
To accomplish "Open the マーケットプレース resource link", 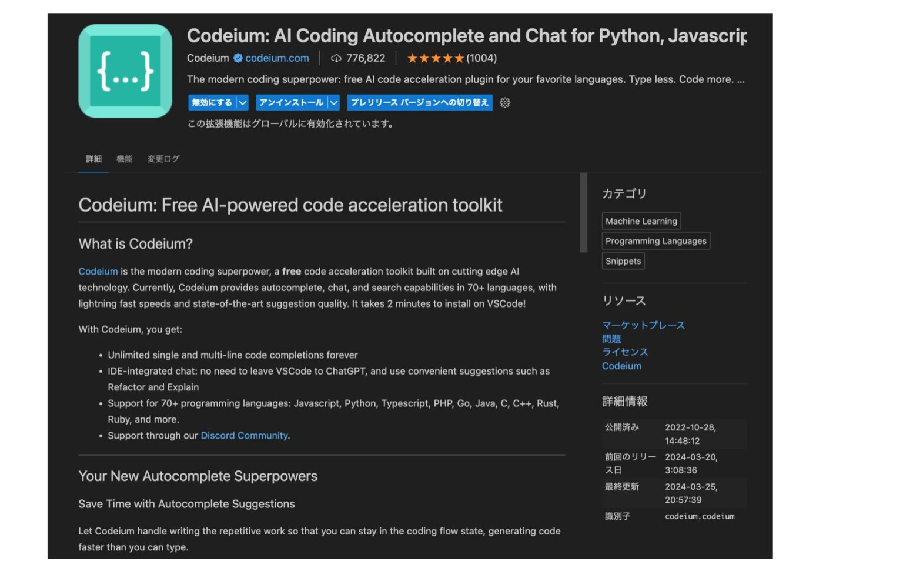I will [x=643, y=325].
